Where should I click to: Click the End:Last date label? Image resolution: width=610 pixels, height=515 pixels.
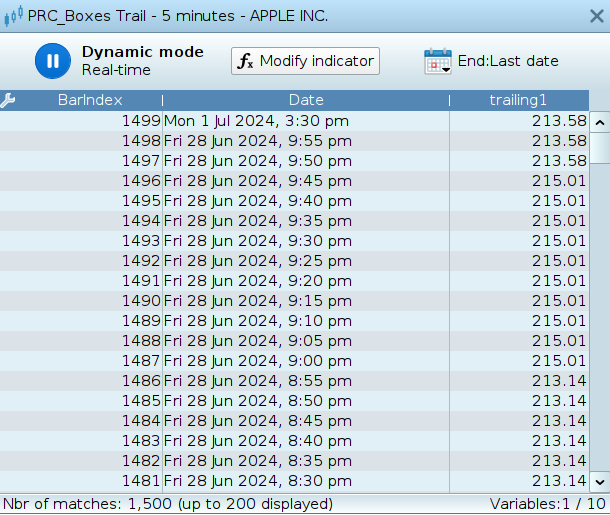pos(508,61)
